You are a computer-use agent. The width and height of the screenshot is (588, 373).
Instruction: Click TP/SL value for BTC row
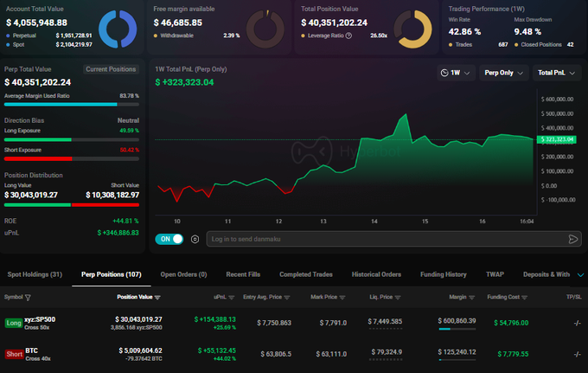[577, 354]
